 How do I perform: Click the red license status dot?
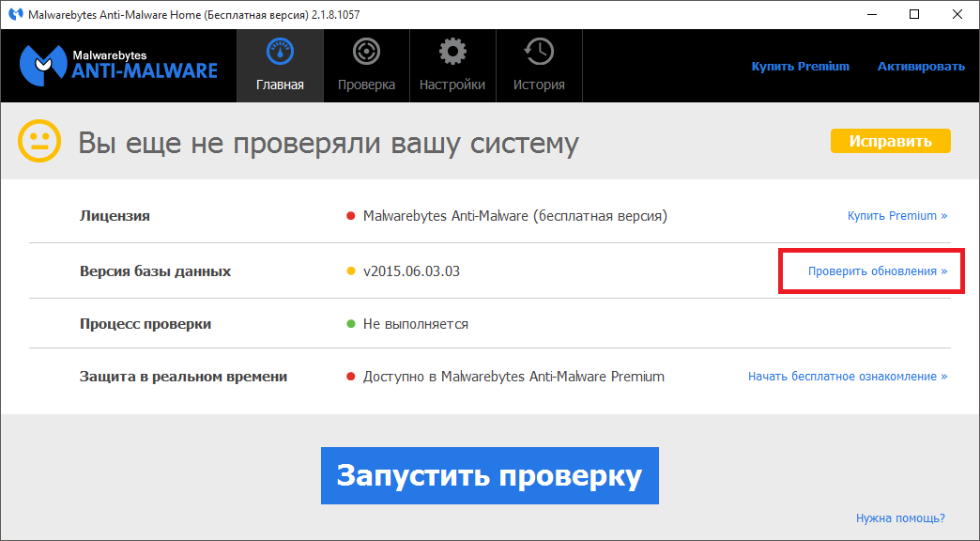point(351,216)
